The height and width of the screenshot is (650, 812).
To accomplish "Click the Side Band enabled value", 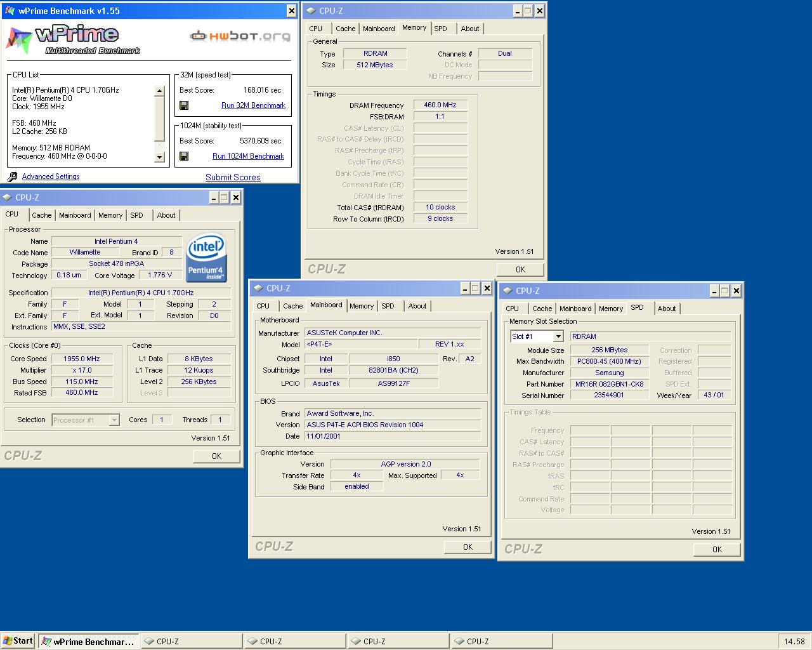I will 357,486.
